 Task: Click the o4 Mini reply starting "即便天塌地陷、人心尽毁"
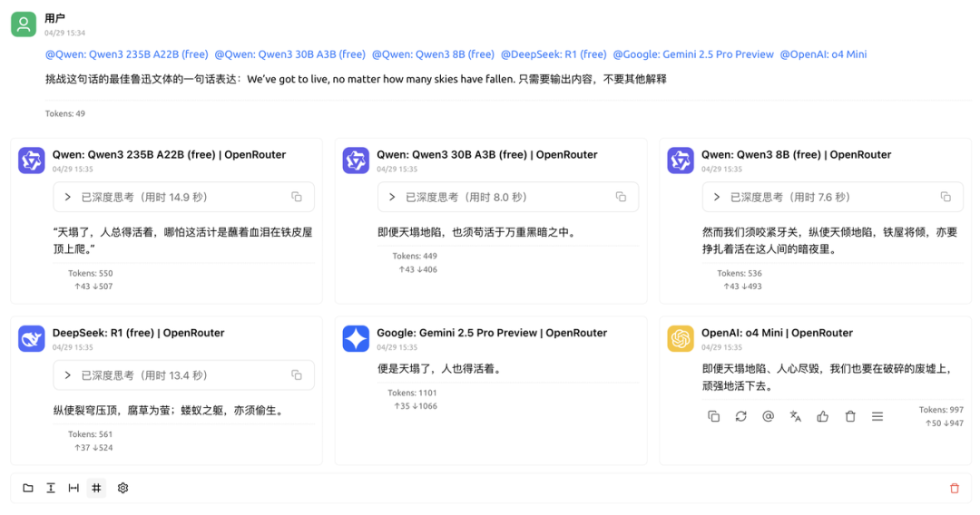(x=827, y=377)
